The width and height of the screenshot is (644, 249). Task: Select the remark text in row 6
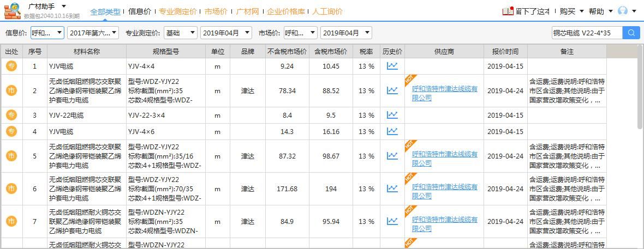point(567,189)
